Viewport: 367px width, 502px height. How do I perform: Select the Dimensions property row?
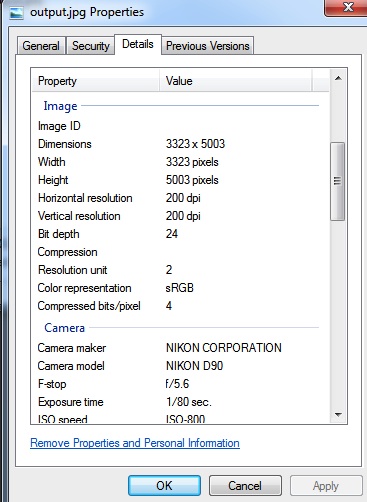coord(180,144)
